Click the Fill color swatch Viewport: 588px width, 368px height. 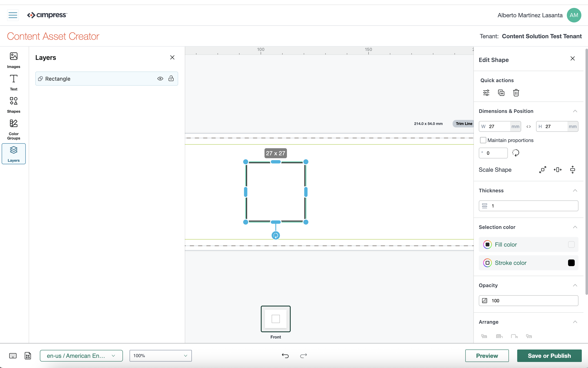(571, 244)
